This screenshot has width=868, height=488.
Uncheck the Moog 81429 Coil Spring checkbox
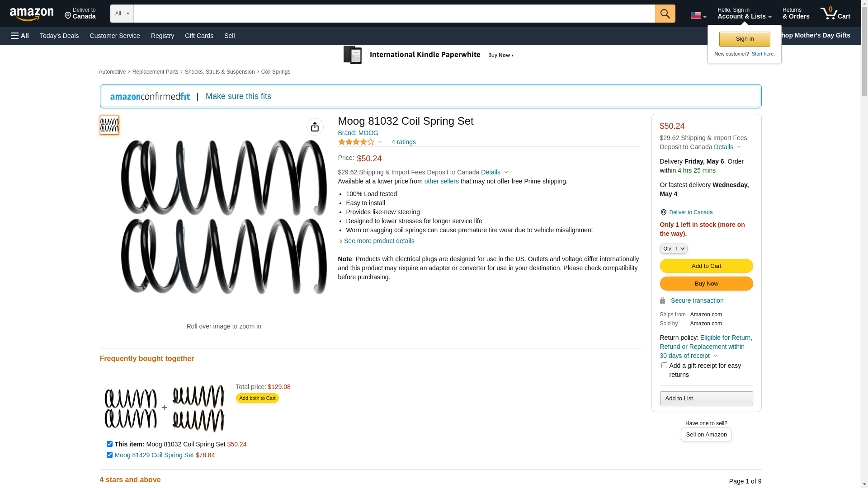pyautogui.click(x=109, y=455)
